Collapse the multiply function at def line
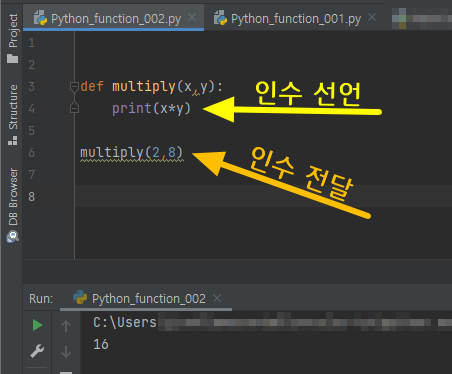The image size is (452, 374). [x=74, y=87]
